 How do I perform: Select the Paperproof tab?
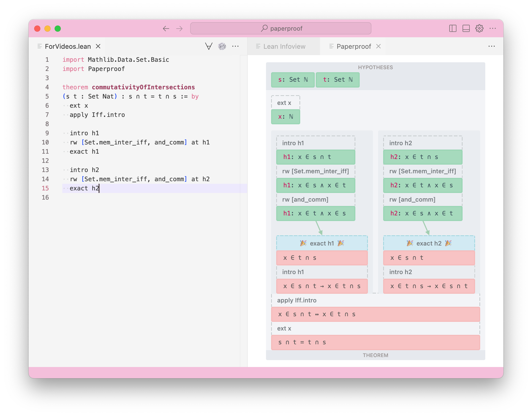point(353,46)
